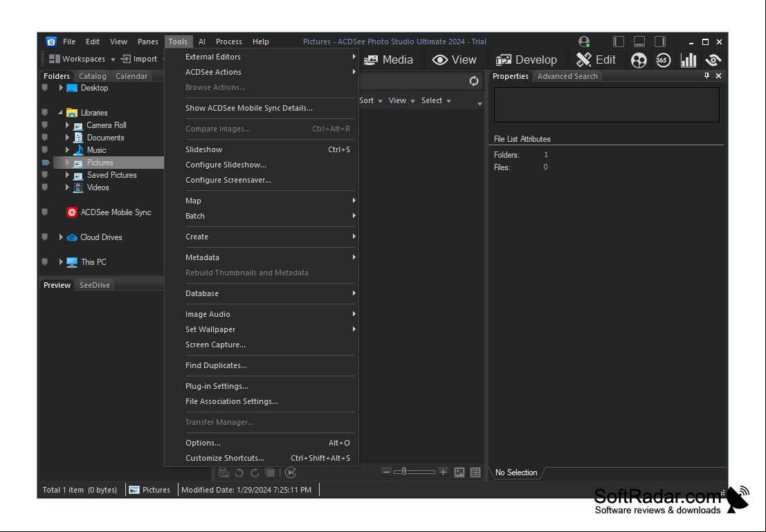Select Pictures folder in tree

(100, 163)
